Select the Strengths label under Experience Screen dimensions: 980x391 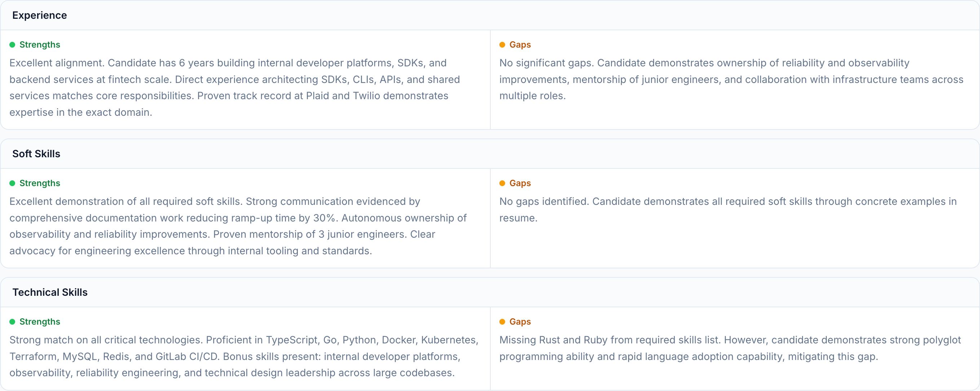point(40,44)
